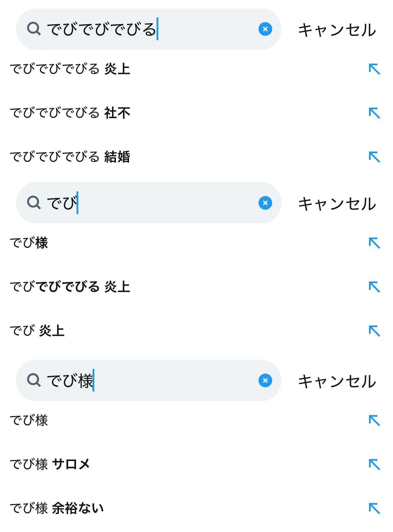Image resolution: width=393 pixels, height=532 pixels.
Task: Select suggestion でび様 余裕ない
Action: [x=57, y=508]
